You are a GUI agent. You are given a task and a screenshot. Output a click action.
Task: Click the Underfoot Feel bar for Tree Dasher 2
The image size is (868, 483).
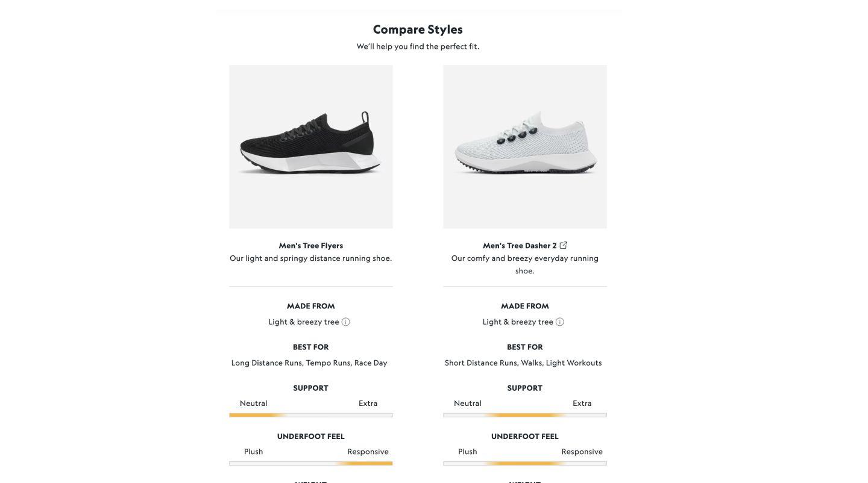[x=524, y=463]
